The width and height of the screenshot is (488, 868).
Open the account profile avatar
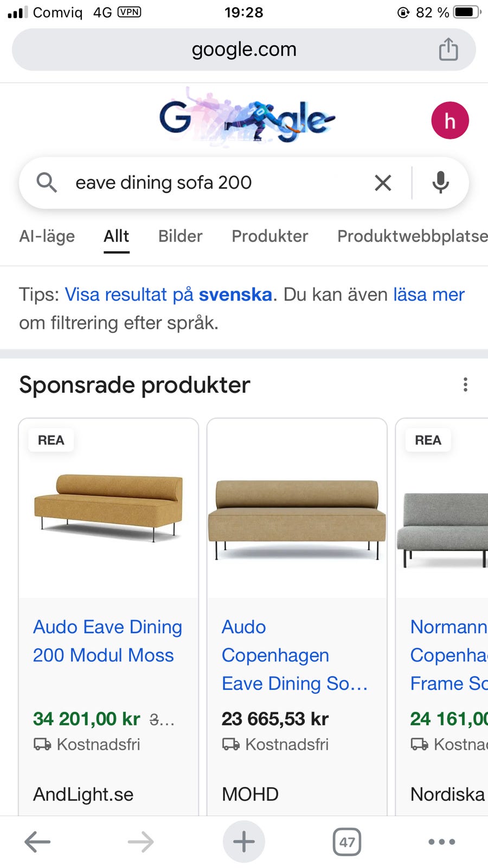click(x=450, y=120)
